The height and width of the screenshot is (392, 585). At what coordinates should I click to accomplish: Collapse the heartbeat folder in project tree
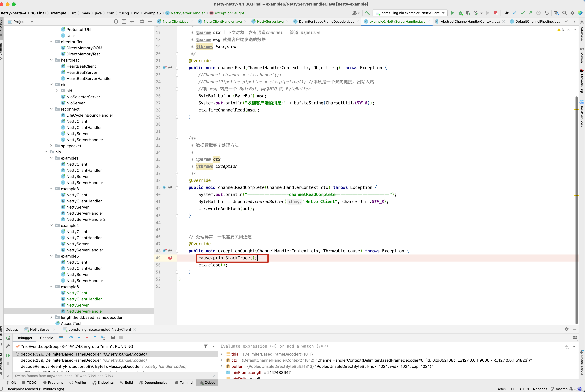51,60
